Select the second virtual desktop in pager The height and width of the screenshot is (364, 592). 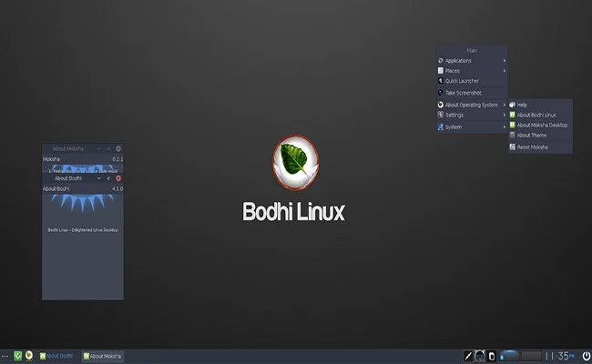point(531,356)
